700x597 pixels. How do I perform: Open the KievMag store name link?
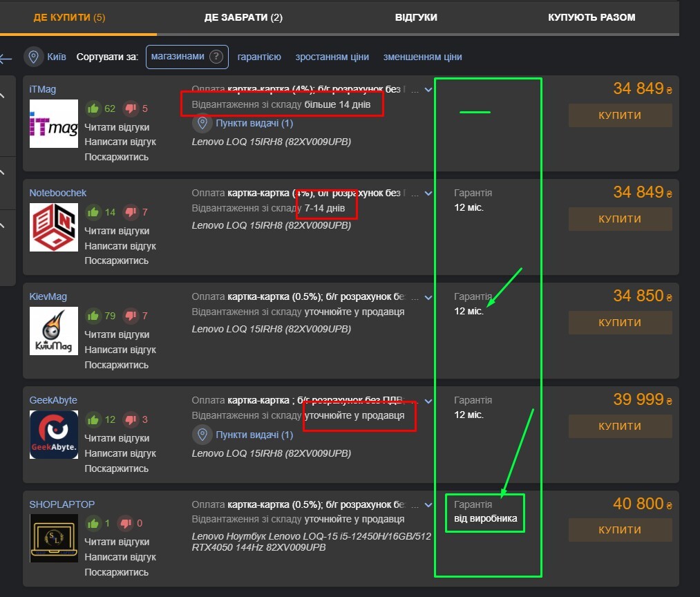pos(48,296)
